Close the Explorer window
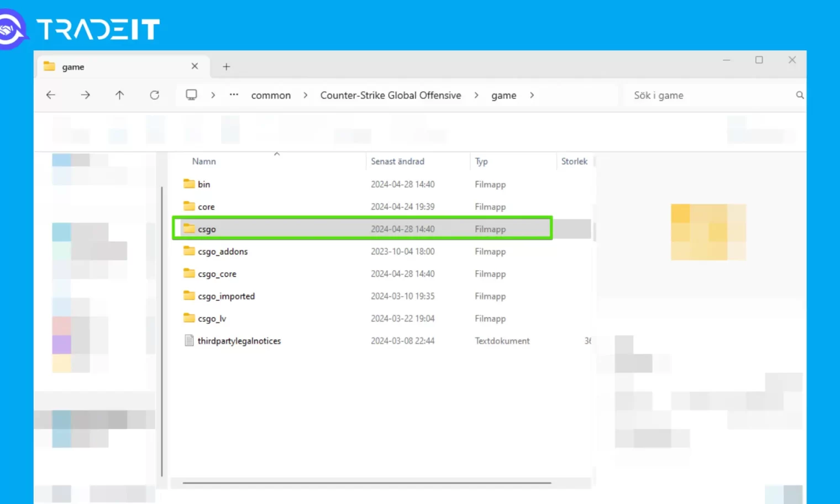The width and height of the screenshot is (840, 504). [792, 60]
